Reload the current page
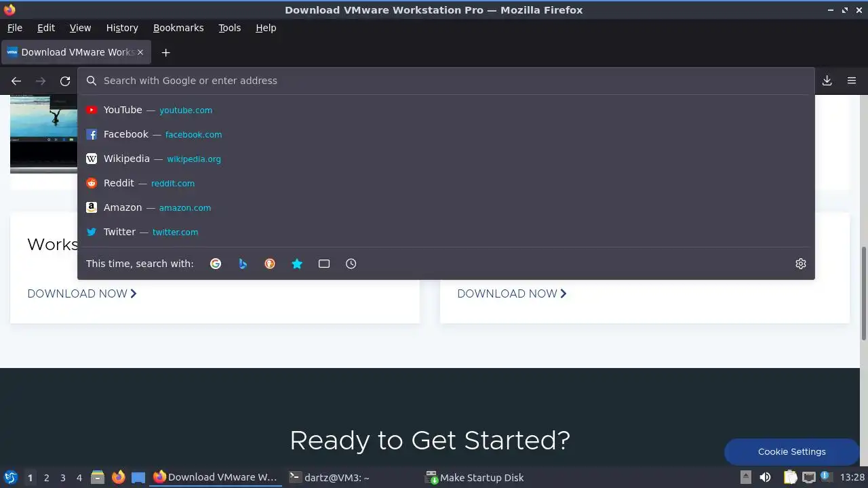868x488 pixels. [65, 81]
